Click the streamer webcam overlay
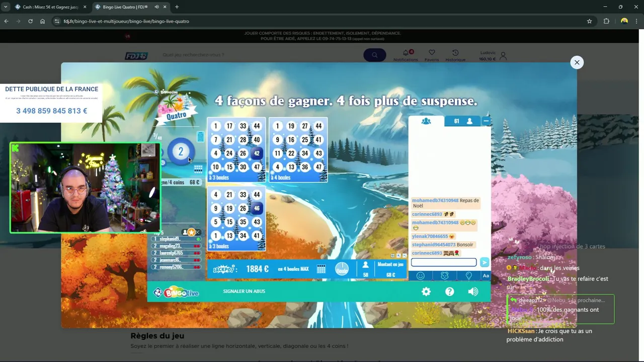 [x=85, y=188]
